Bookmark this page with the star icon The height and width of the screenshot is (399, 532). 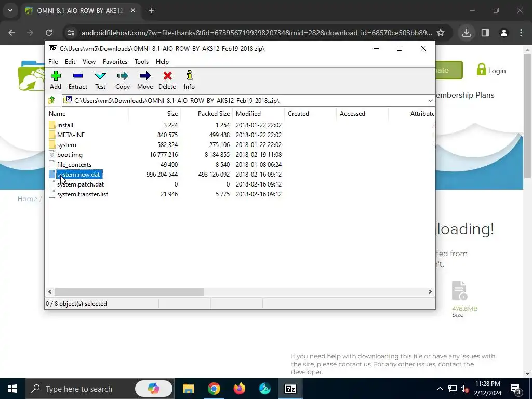(x=441, y=33)
